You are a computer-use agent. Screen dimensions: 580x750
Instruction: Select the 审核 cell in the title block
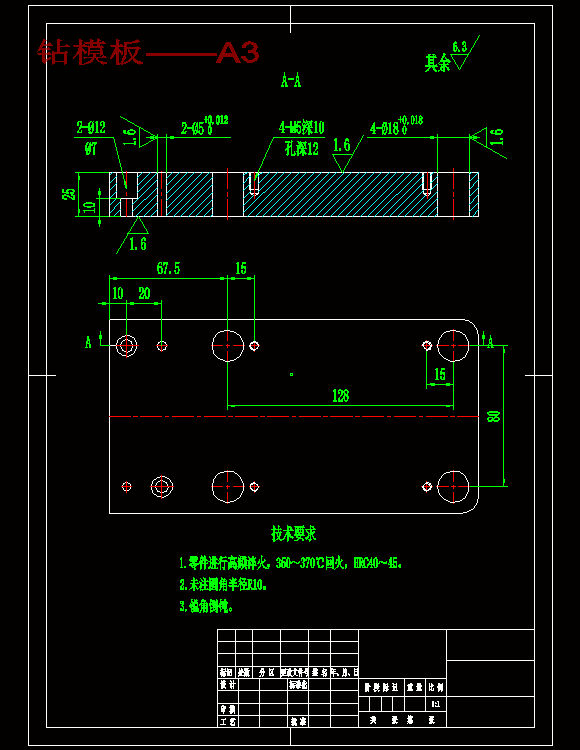(227, 709)
